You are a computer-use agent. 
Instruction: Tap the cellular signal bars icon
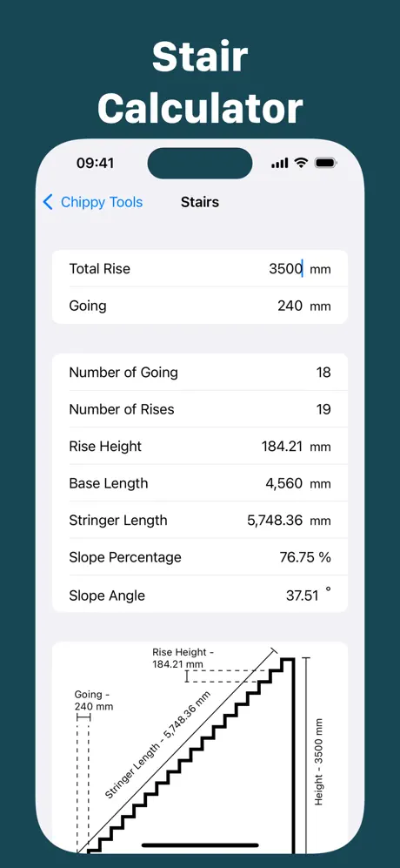(x=280, y=164)
